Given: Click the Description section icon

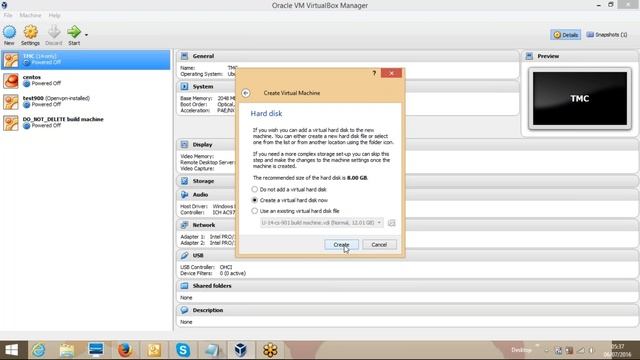Looking at the screenshot, I should (184, 310).
